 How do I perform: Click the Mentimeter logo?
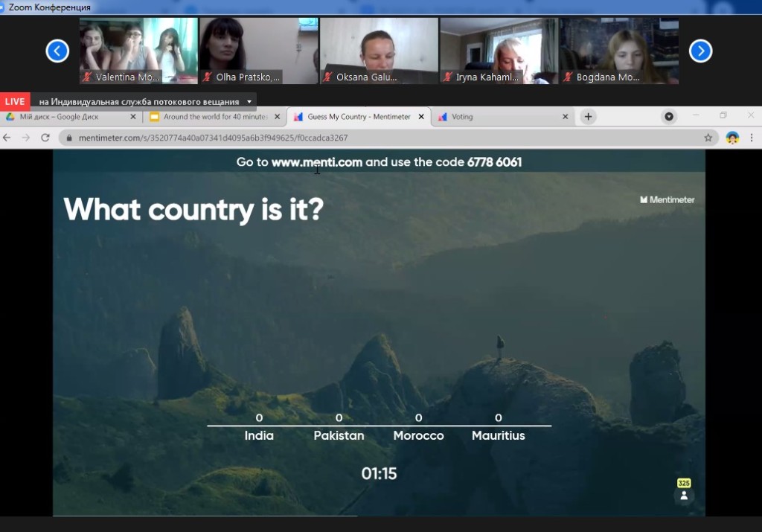point(667,199)
